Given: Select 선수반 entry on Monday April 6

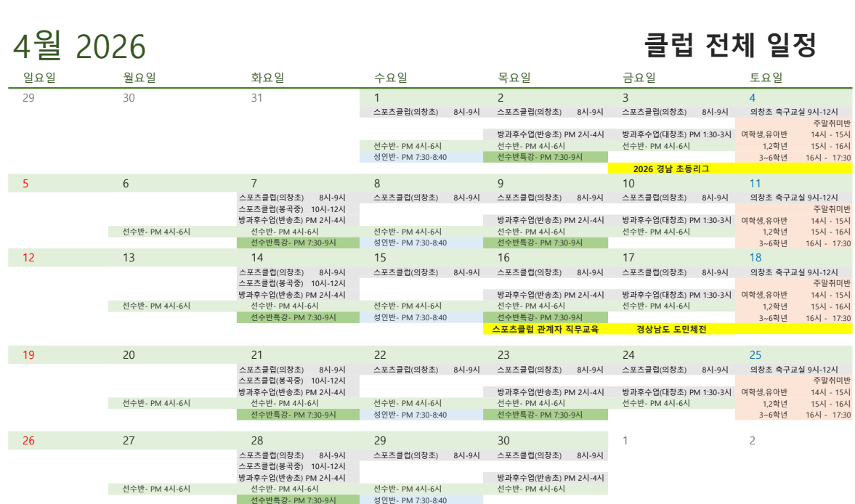Looking at the screenshot, I should [156, 232].
